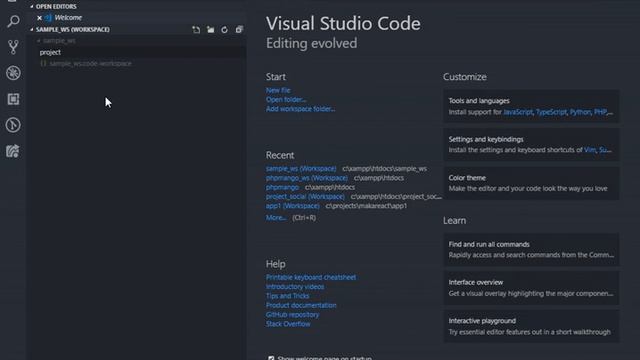Toggle Show welcome page on startup checkbox

click(x=271, y=358)
